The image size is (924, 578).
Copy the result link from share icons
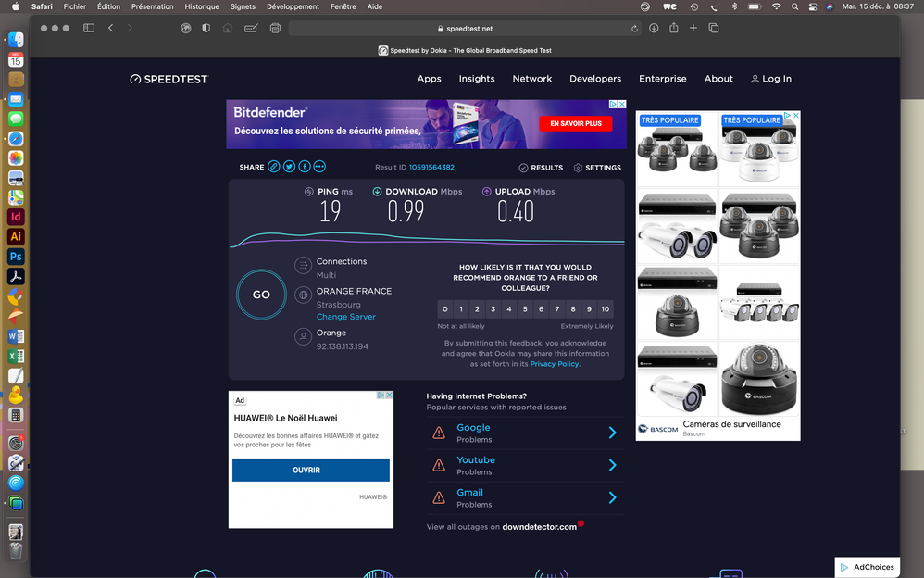[x=273, y=167]
